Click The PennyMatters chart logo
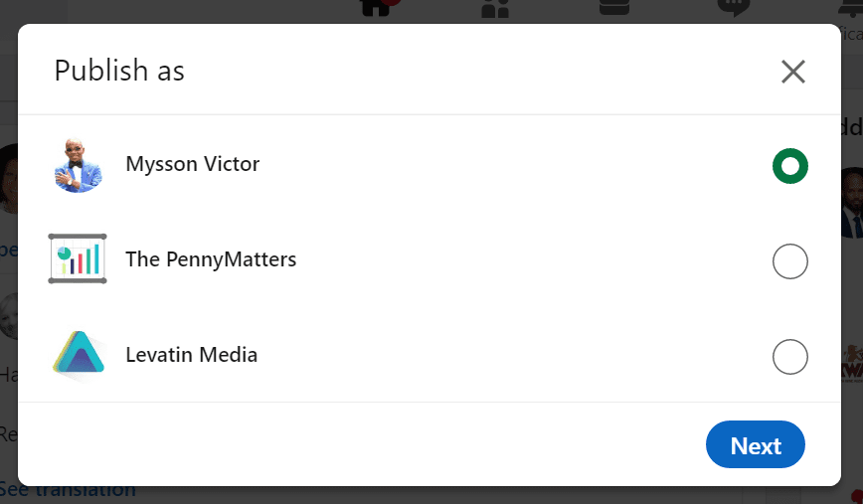The image size is (863, 504). coord(78,258)
